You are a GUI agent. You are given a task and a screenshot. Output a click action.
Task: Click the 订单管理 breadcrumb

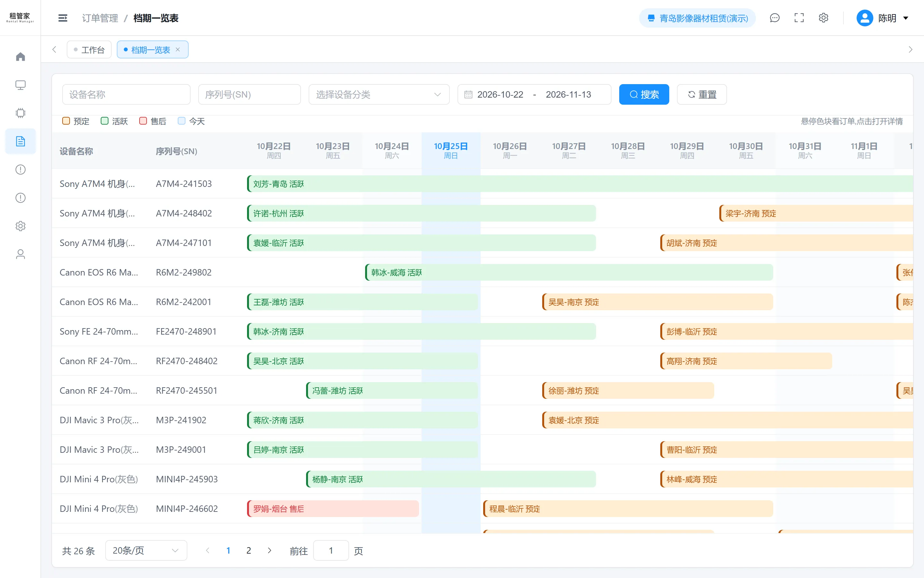[100, 18]
